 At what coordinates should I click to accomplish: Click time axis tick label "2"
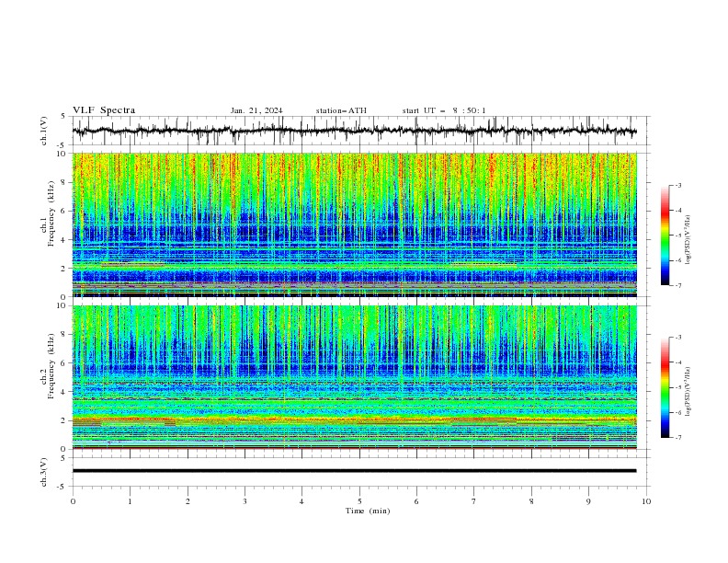[x=188, y=501]
